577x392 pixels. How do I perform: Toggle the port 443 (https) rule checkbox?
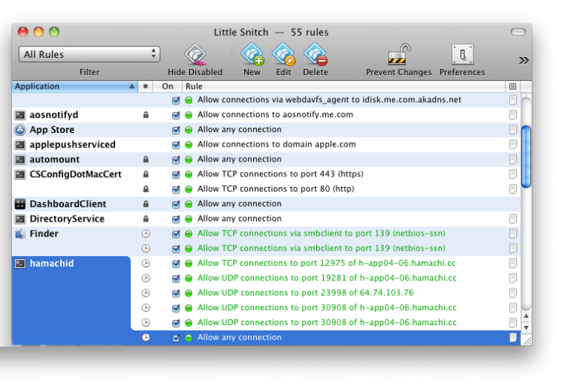click(176, 174)
